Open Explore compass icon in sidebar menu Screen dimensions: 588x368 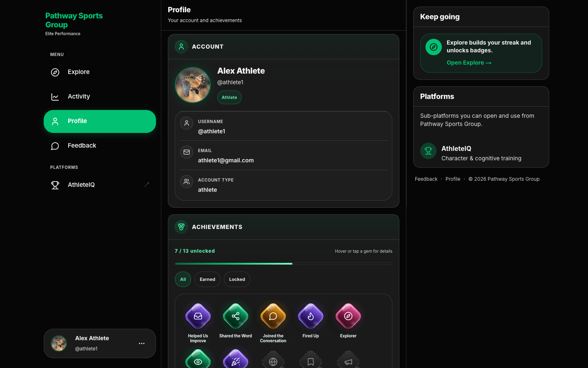(55, 72)
